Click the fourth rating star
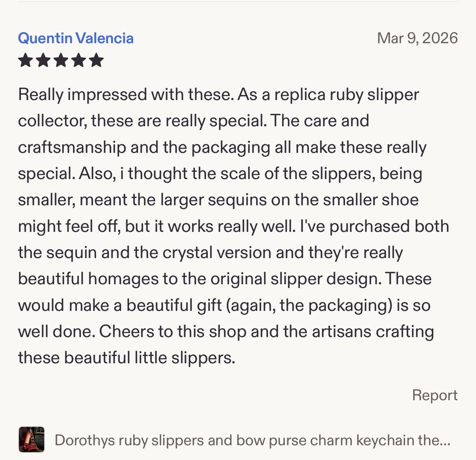Screen dimensions: 476x460 tap(78, 60)
